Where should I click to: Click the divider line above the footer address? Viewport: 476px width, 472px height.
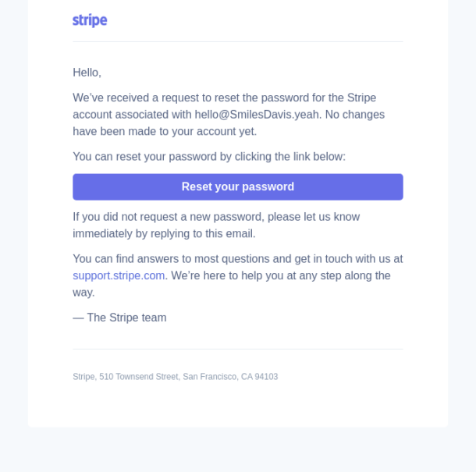pyautogui.click(x=238, y=349)
